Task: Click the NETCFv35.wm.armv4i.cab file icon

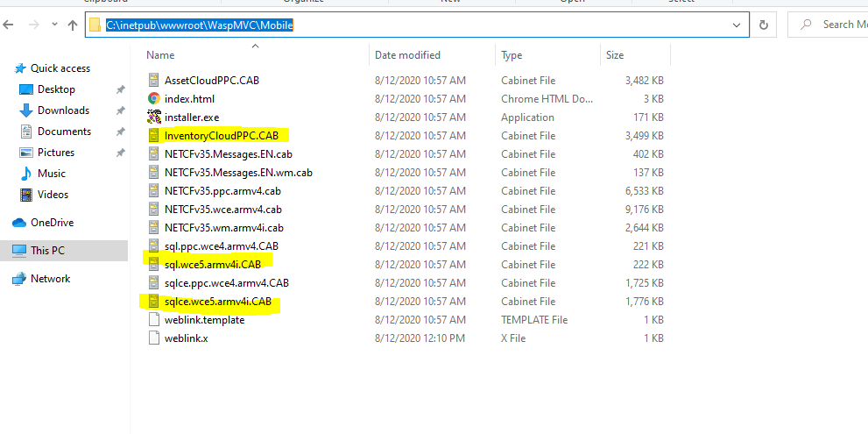Action: coord(154,228)
